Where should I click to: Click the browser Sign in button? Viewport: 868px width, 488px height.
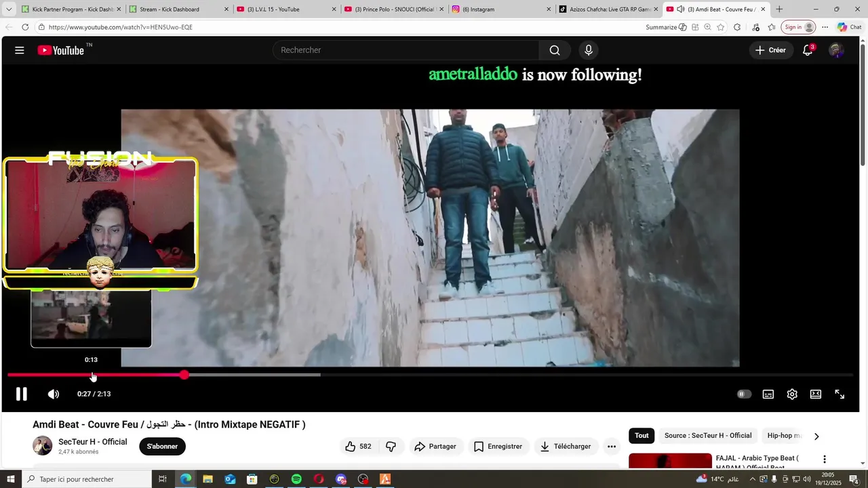pyautogui.click(x=798, y=27)
